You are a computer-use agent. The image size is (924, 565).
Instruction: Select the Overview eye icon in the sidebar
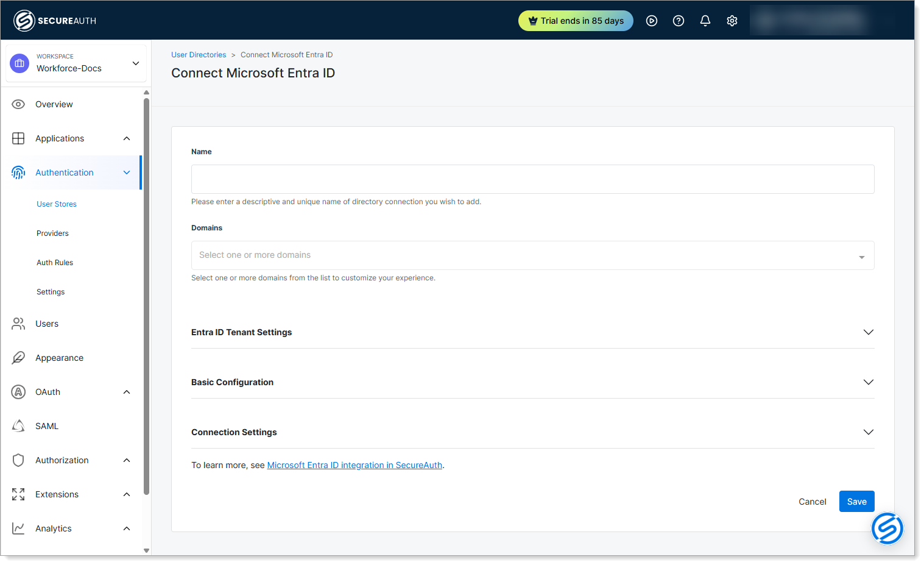pos(18,104)
